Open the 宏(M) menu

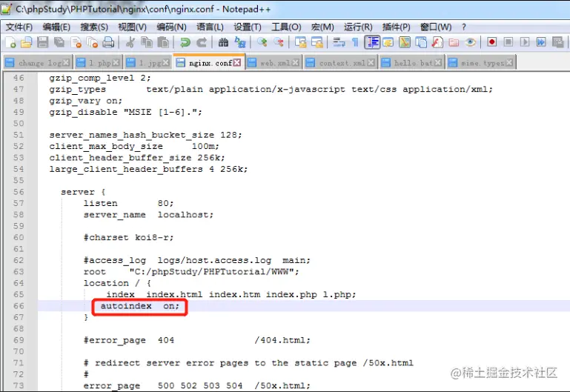[322, 27]
